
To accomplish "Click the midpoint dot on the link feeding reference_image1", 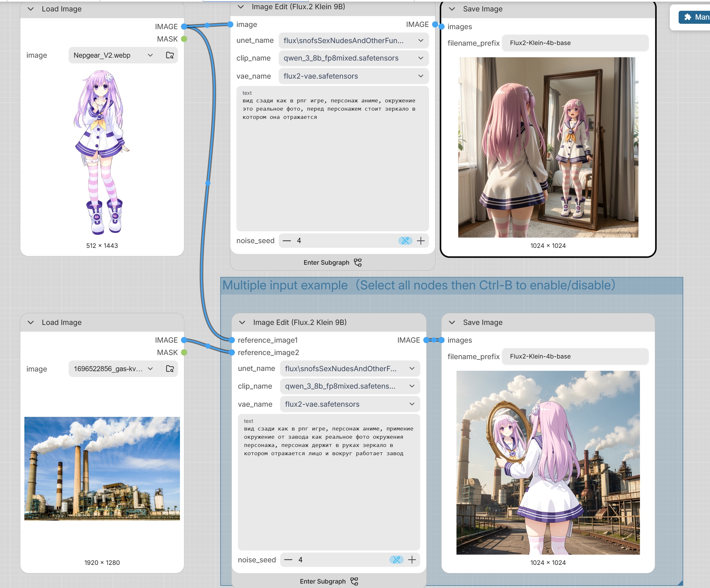I will [x=208, y=183].
